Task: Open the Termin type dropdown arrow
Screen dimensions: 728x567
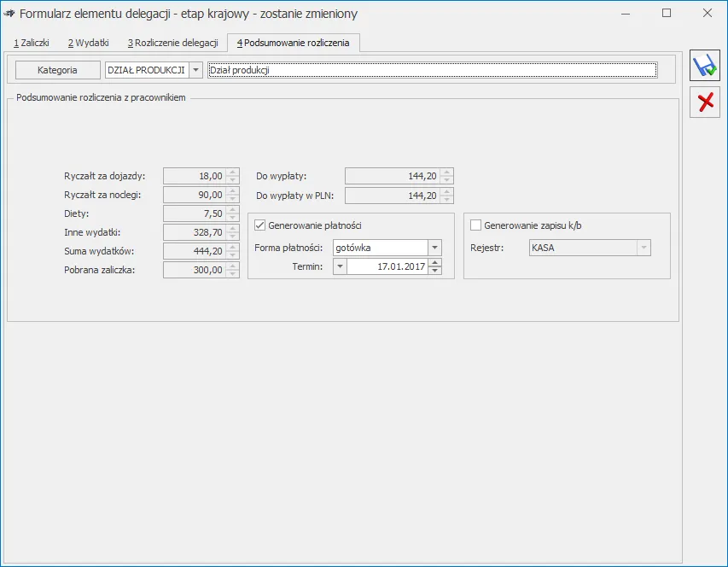Action: pyautogui.click(x=340, y=267)
